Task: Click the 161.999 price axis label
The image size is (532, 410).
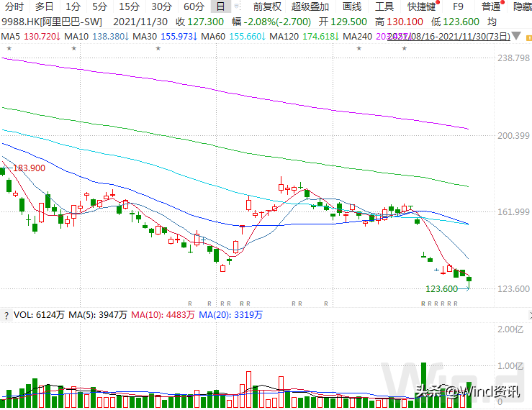Action: [513, 212]
